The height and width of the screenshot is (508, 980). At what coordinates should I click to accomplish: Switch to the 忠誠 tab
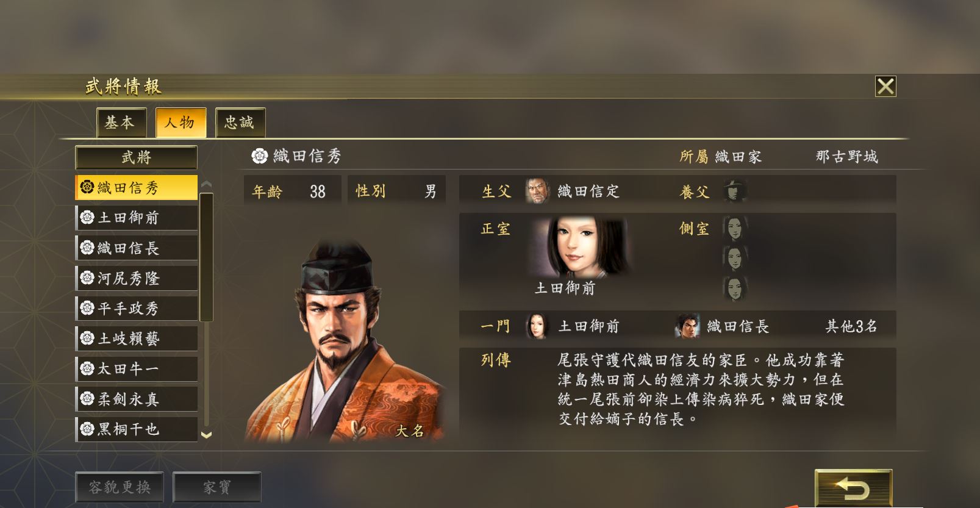(x=240, y=123)
